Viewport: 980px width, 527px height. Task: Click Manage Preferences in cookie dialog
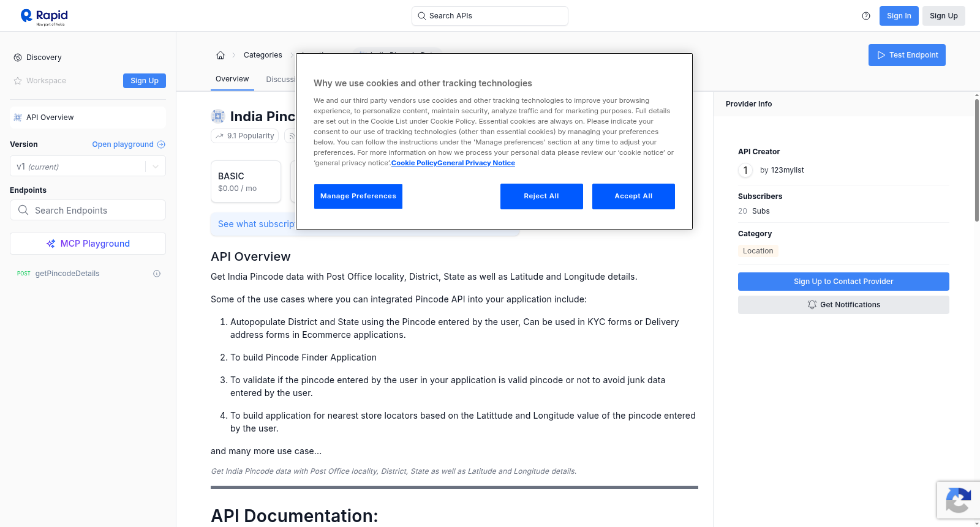pos(358,196)
